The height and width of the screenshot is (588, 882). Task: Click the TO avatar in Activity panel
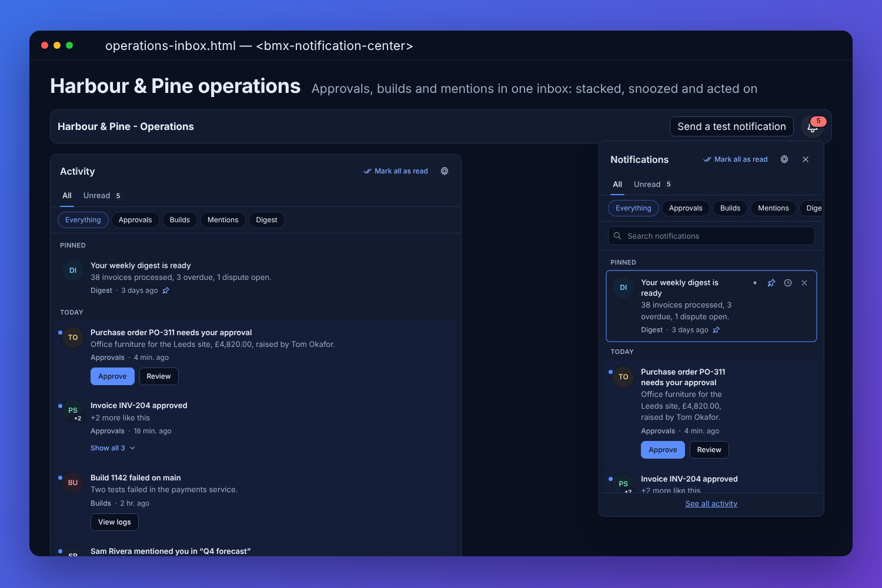[x=73, y=338]
